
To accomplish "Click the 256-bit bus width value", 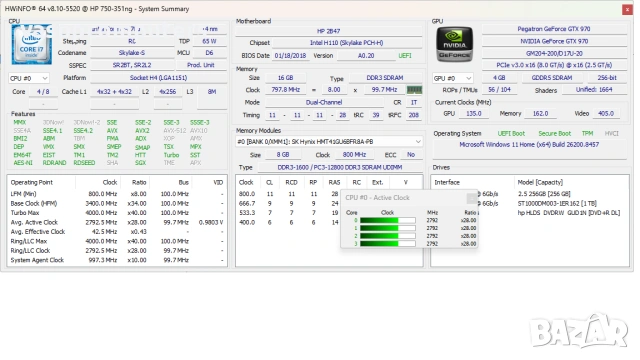I will coord(607,78).
